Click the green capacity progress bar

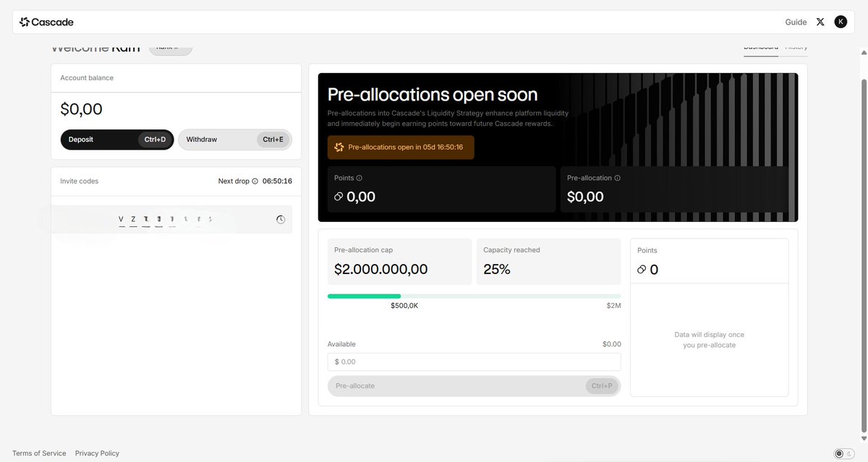coord(364,296)
